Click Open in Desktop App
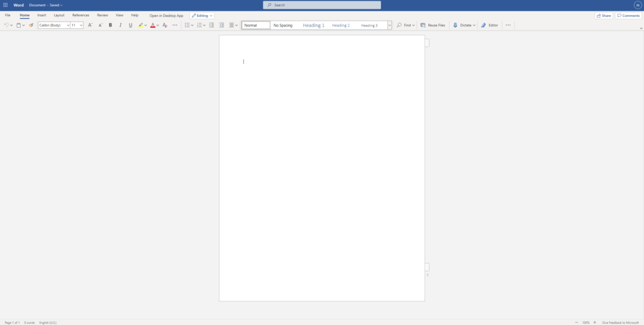 coord(166,16)
